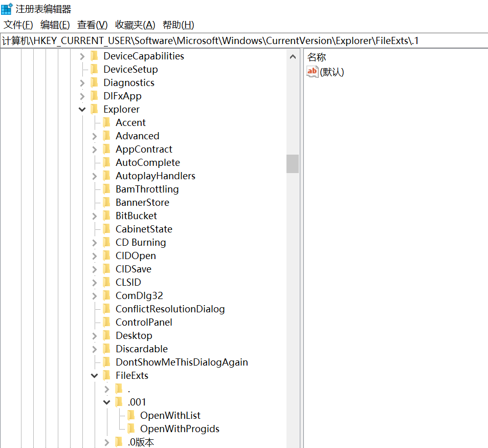Select the AutoComplete key
488x448 pixels.
click(148, 162)
